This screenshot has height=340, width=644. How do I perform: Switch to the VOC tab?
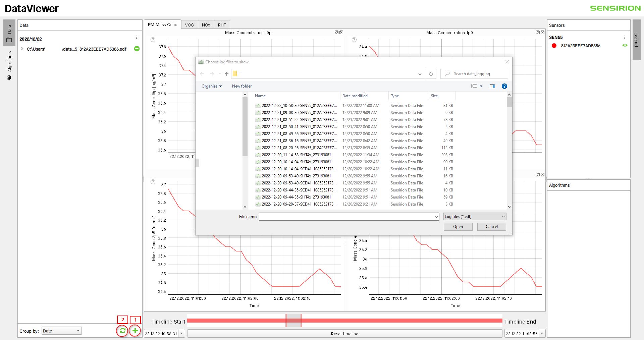189,25
